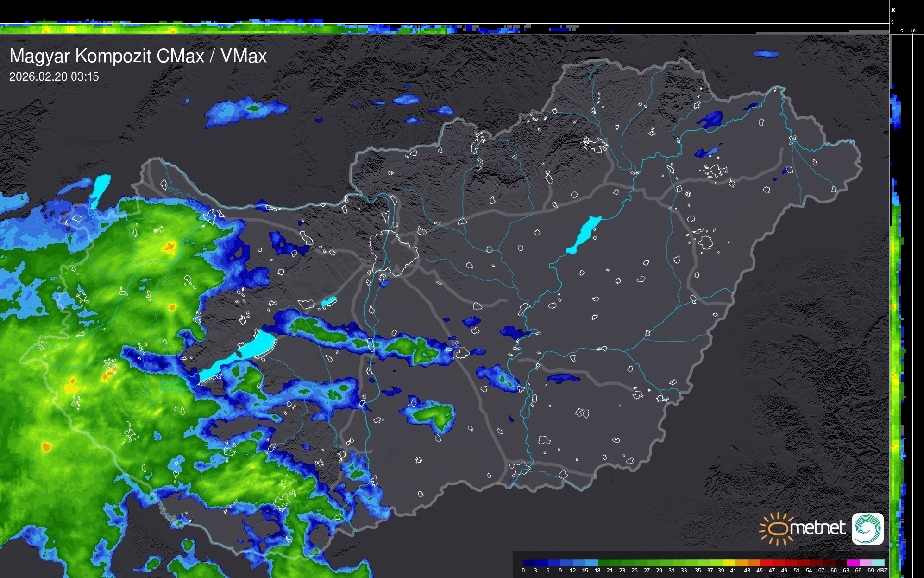Click the Magyar Kompozit CMax / VMax title
Viewport: 924px width, 578px height.
(x=138, y=56)
